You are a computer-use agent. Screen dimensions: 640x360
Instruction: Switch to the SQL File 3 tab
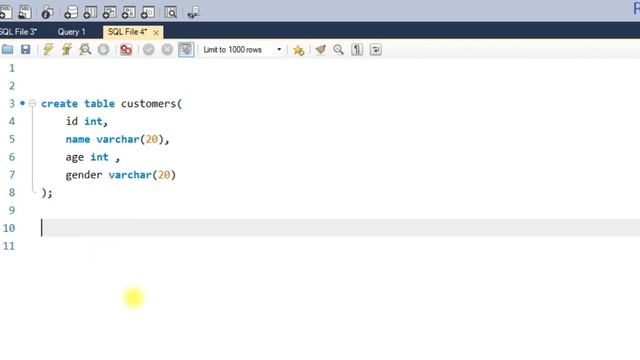[19, 32]
